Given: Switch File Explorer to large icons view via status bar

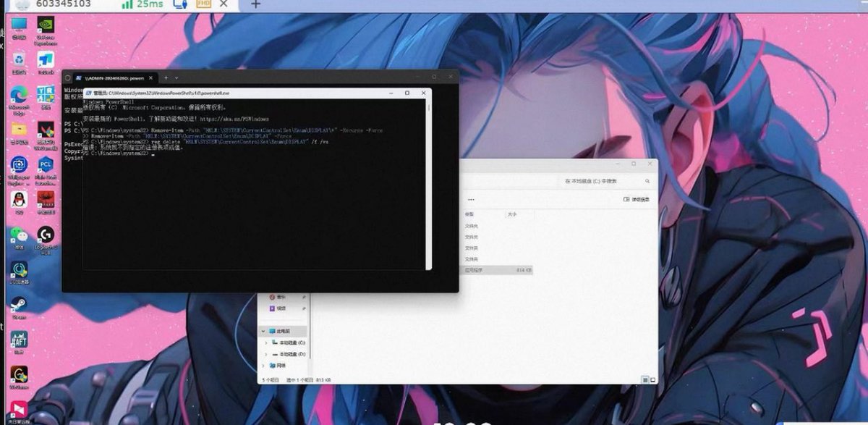Looking at the screenshot, I should click(652, 379).
